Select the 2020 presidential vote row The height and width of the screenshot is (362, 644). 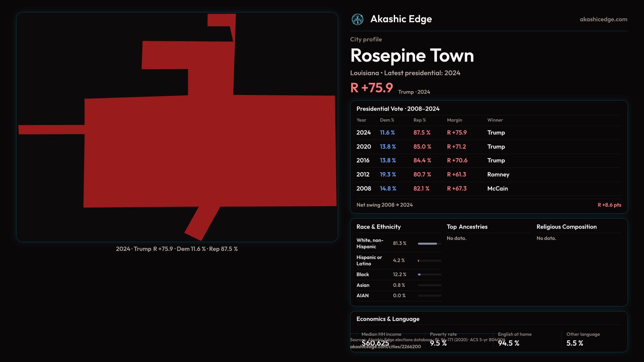[488, 147]
